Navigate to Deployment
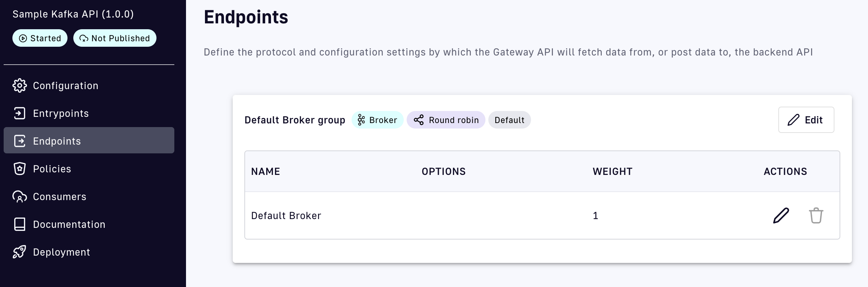 click(x=62, y=252)
